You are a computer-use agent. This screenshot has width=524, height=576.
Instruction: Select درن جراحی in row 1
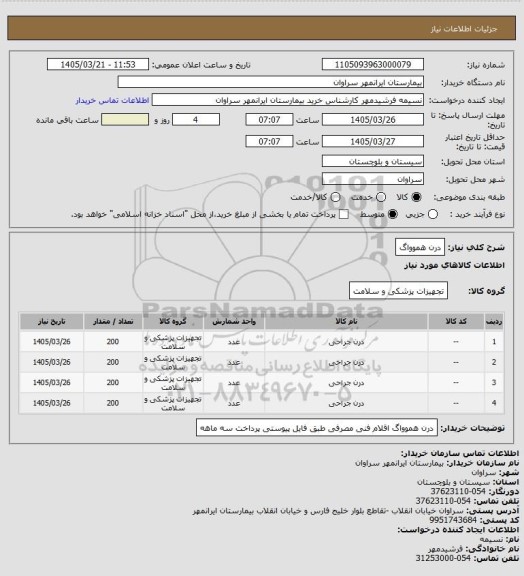pyautogui.click(x=346, y=342)
